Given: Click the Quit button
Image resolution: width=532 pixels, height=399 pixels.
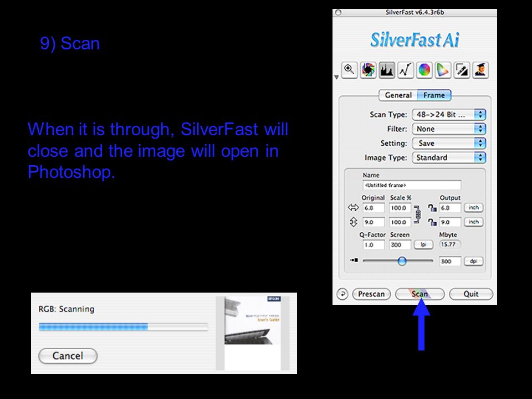Looking at the screenshot, I should point(471,294).
